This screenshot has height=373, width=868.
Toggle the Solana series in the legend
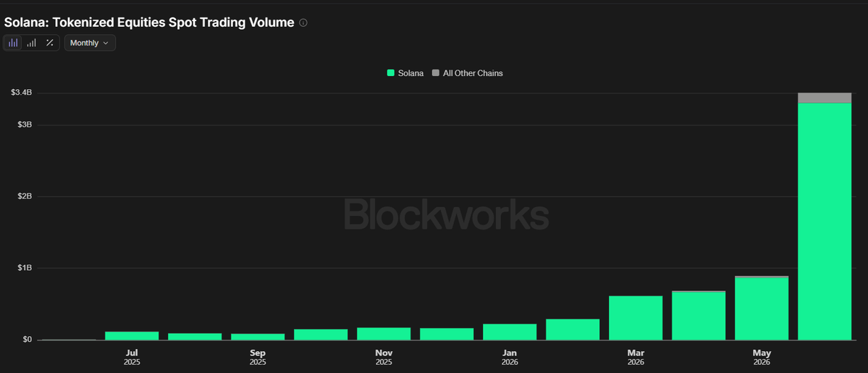pyautogui.click(x=405, y=72)
